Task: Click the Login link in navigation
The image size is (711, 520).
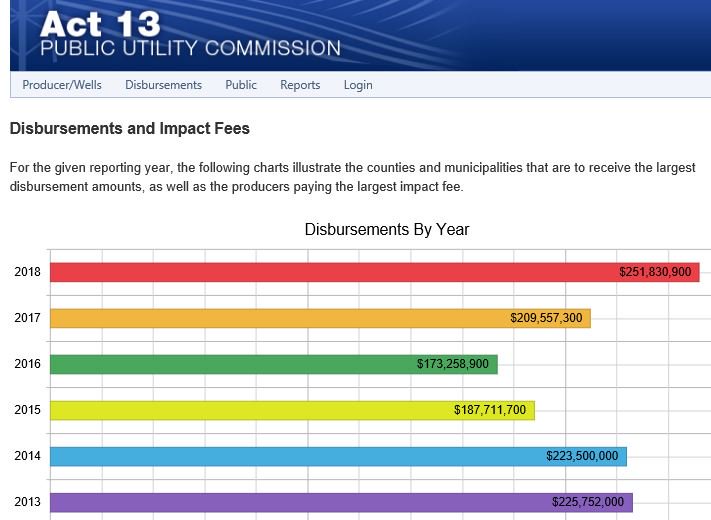Action: coord(358,85)
